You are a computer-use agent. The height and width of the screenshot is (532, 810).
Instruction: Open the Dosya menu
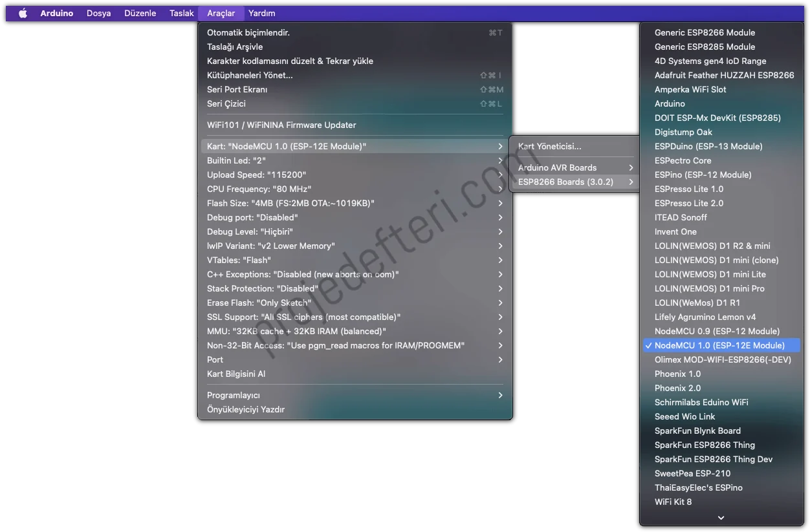click(98, 13)
